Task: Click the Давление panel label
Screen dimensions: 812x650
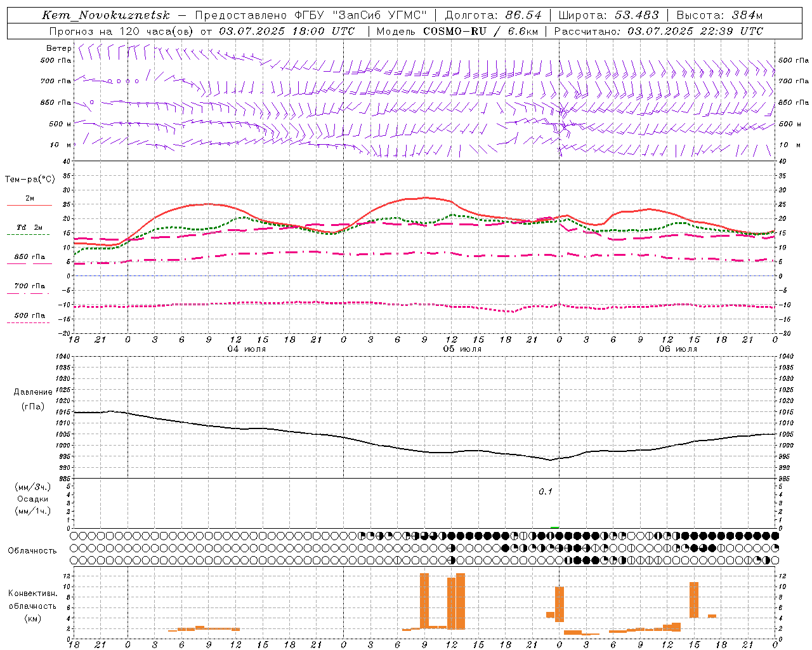Action: [x=33, y=392]
